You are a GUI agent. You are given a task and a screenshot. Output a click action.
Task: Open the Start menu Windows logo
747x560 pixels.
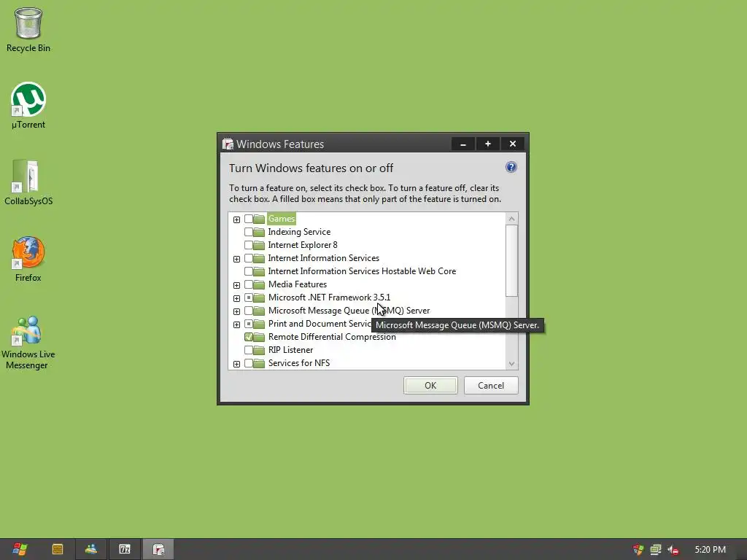pyautogui.click(x=20, y=549)
